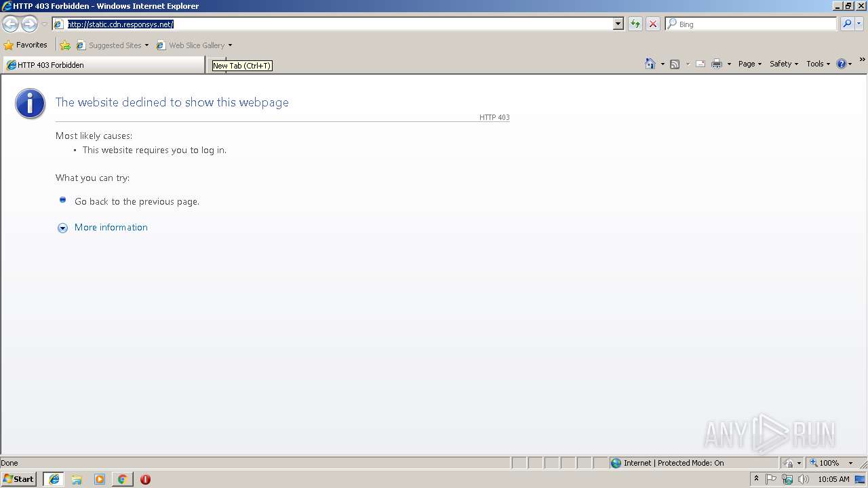Print the page with the printer icon
The width and height of the screenshot is (868, 488).
coord(717,64)
